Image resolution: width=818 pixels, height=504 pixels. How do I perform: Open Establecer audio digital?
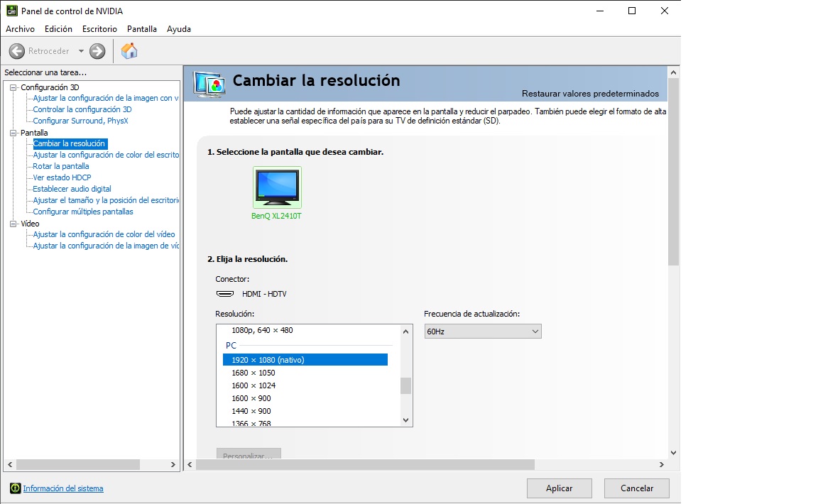tap(72, 190)
